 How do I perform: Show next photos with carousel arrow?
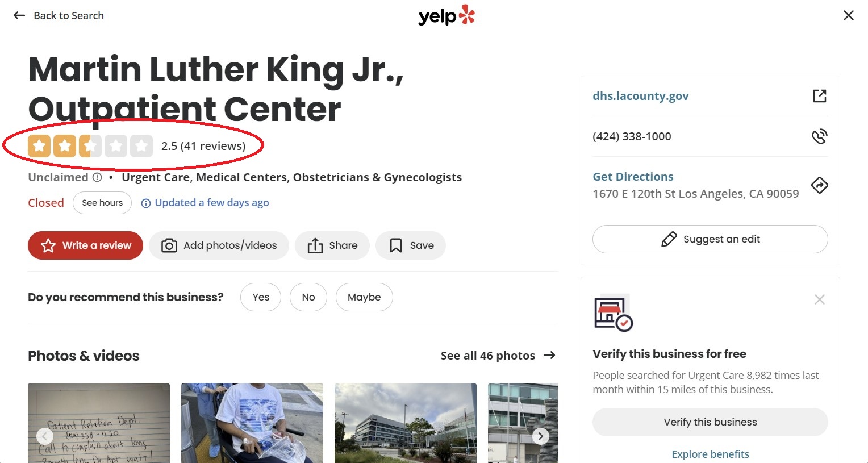540,436
